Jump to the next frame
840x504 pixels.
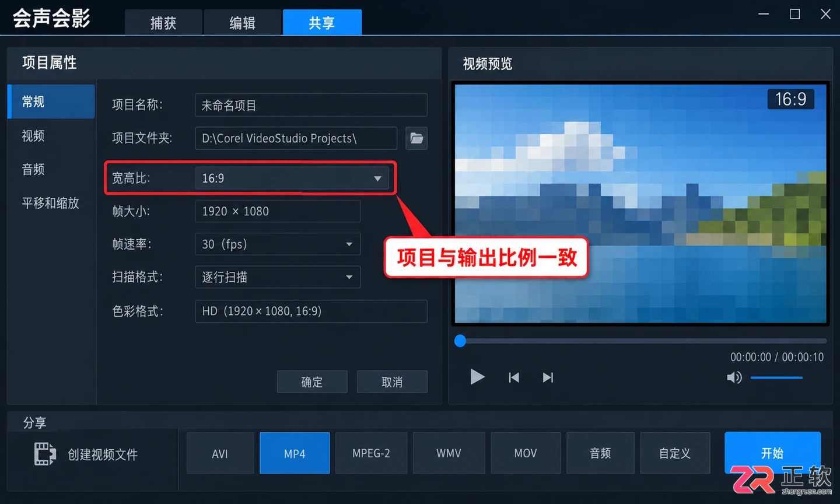point(548,377)
